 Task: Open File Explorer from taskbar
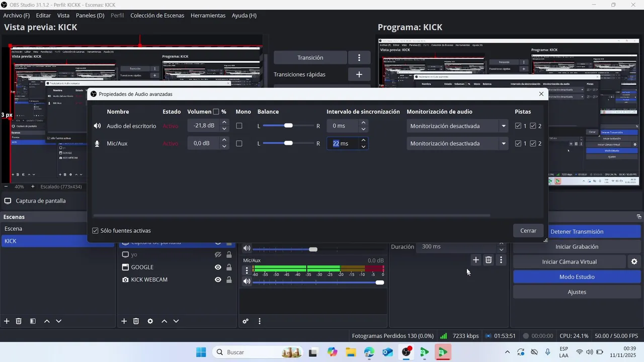350,352
